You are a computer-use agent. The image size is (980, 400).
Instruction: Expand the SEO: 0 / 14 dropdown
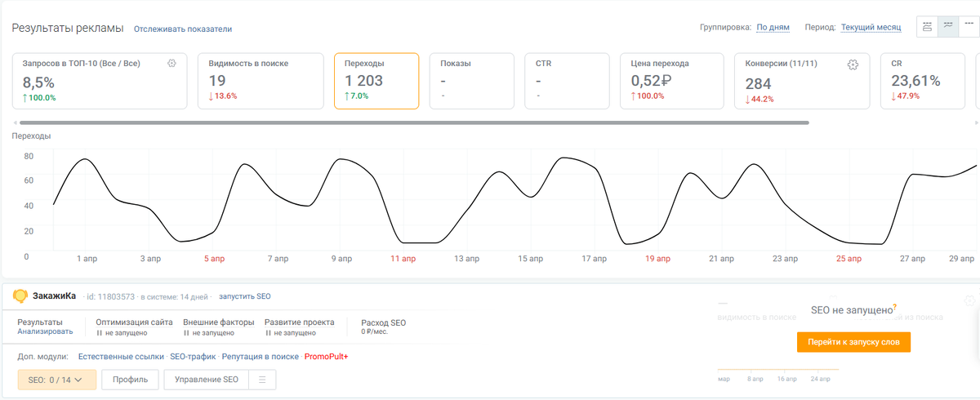pyautogui.click(x=56, y=380)
